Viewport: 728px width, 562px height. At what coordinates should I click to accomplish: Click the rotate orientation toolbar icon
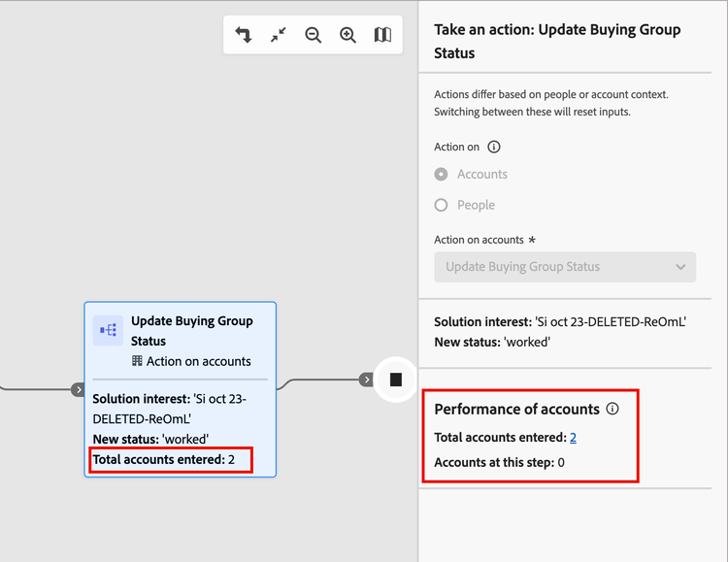click(244, 35)
